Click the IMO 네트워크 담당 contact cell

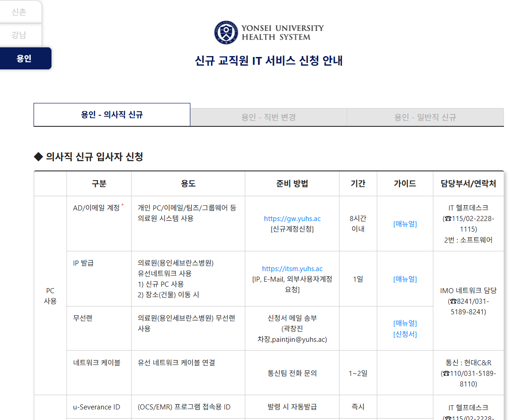tap(469, 301)
